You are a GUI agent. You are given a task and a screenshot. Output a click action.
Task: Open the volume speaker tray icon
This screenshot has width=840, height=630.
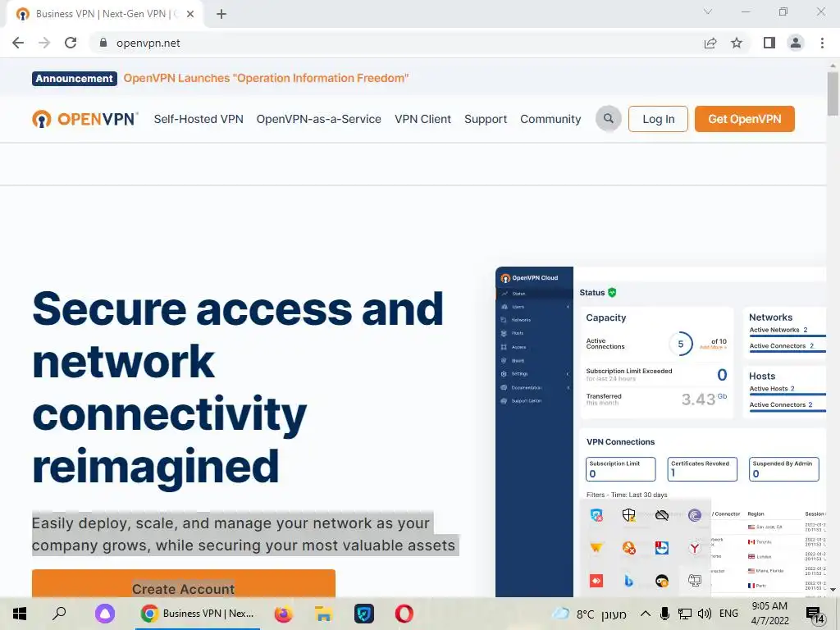point(704,614)
